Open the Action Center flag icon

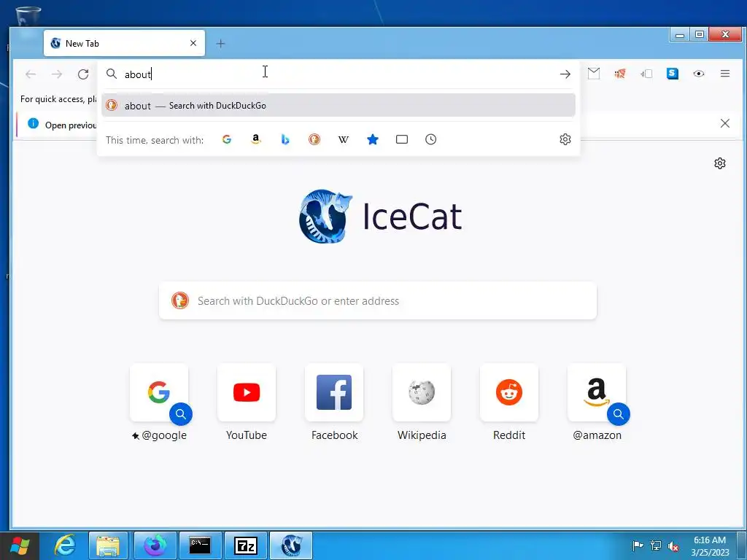click(x=638, y=545)
